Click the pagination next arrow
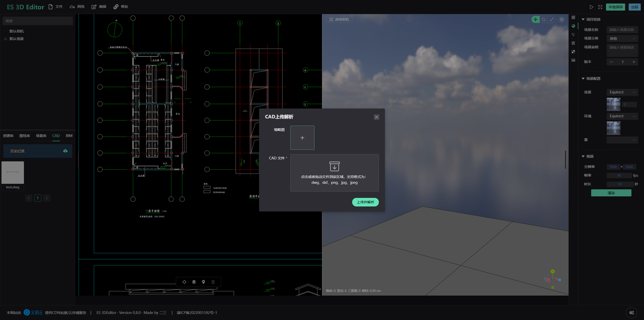Viewport: 644px width, 320px height. coord(47,198)
